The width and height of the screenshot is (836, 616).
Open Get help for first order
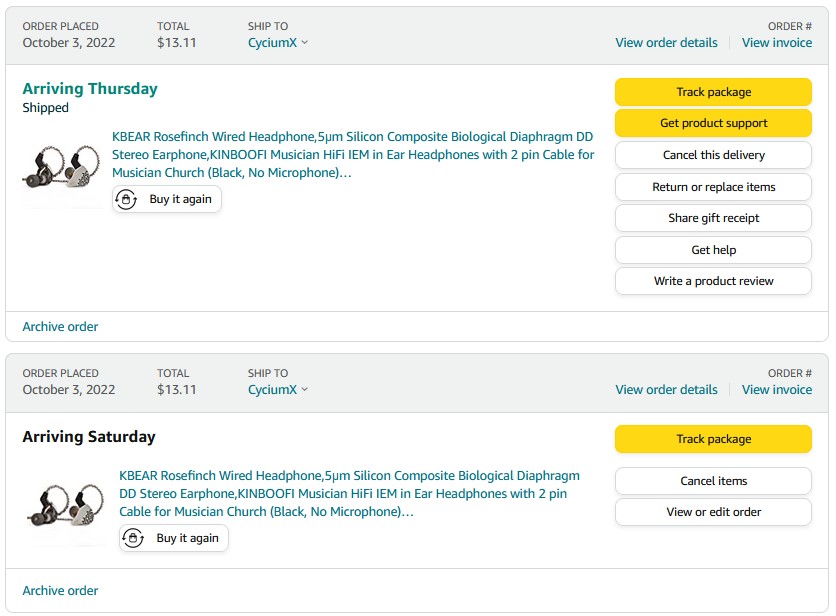[713, 250]
